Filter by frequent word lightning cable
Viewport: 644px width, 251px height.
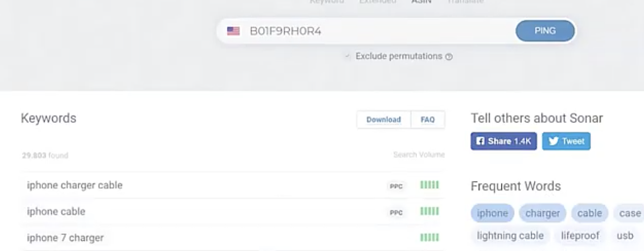pos(510,236)
